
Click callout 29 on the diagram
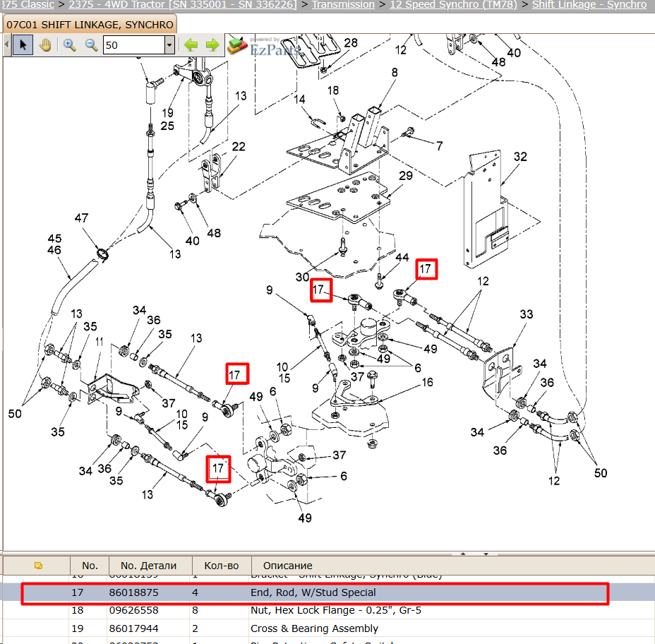click(x=406, y=176)
